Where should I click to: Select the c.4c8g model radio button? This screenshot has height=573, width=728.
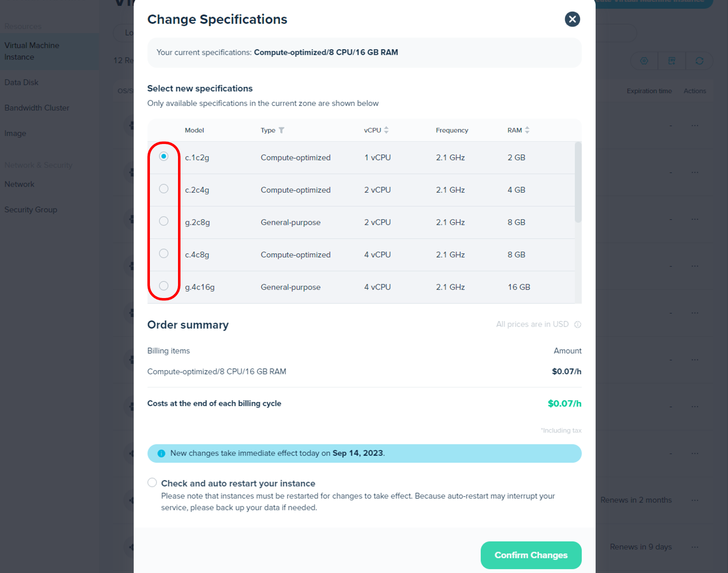[163, 253]
